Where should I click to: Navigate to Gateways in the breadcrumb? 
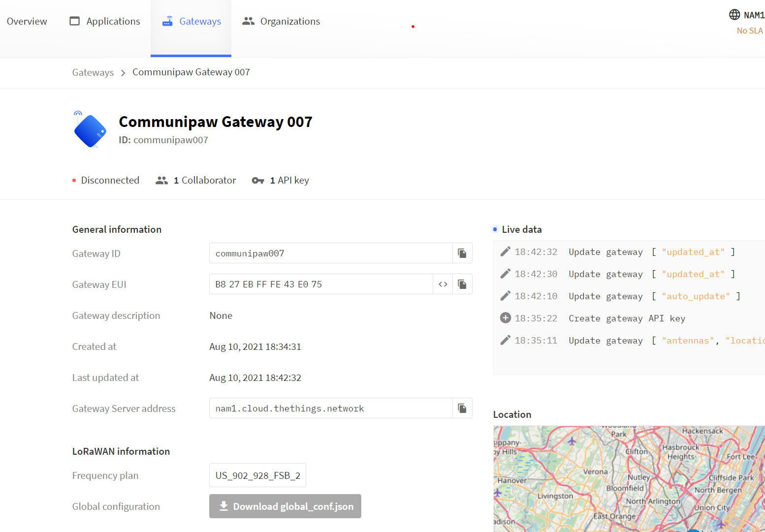tap(93, 72)
